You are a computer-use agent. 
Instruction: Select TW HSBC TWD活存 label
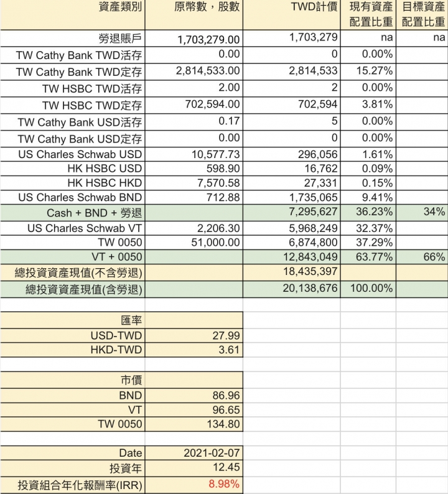click(72, 88)
